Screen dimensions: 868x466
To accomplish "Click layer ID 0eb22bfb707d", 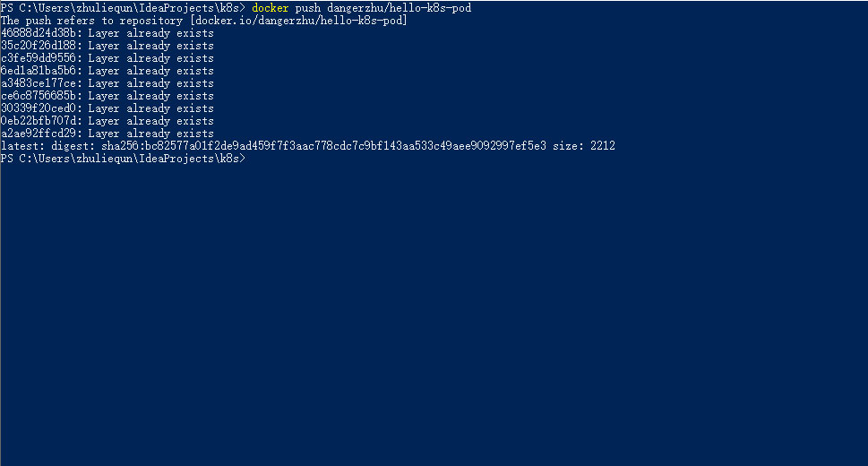I will pyautogui.click(x=41, y=121).
